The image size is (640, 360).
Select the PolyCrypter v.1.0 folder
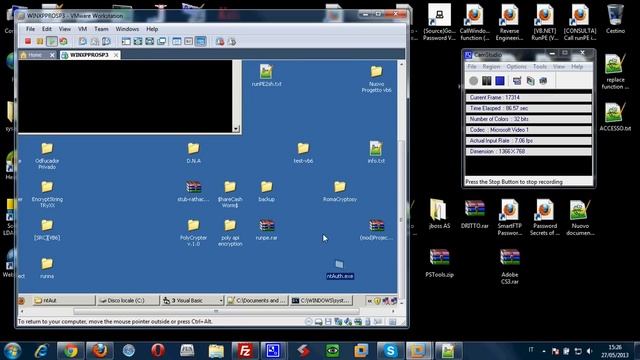click(x=193, y=233)
